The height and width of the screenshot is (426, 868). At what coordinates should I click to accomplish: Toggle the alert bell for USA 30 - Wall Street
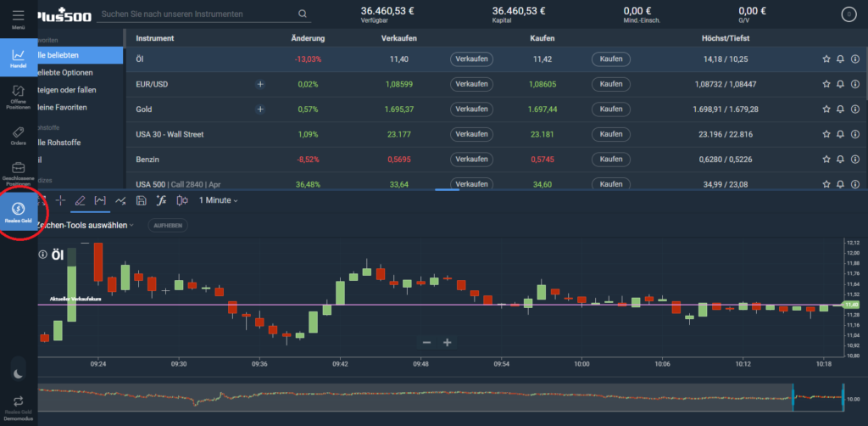(840, 134)
